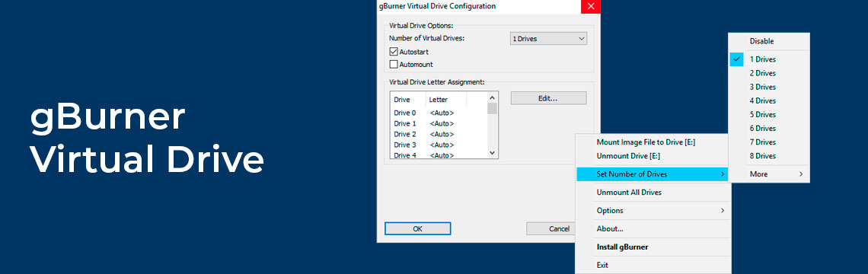Expand the More submenu
The image size is (868, 274).
[x=769, y=174]
